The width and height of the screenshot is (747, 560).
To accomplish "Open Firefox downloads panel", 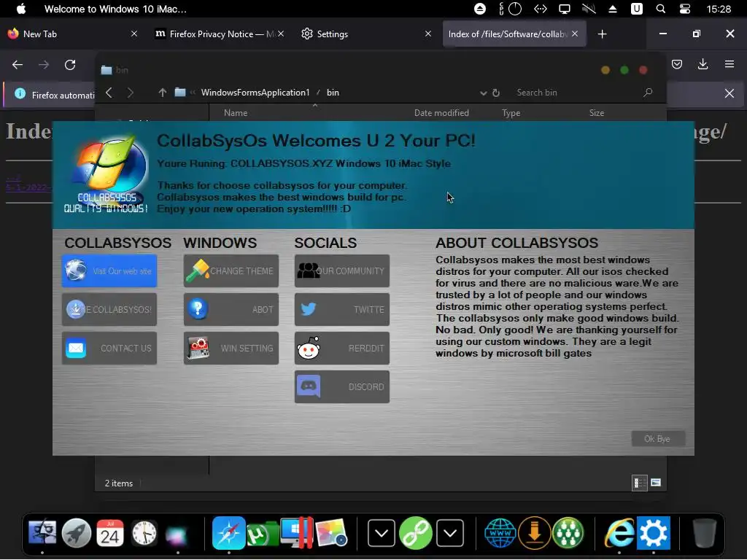I will coord(703,64).
